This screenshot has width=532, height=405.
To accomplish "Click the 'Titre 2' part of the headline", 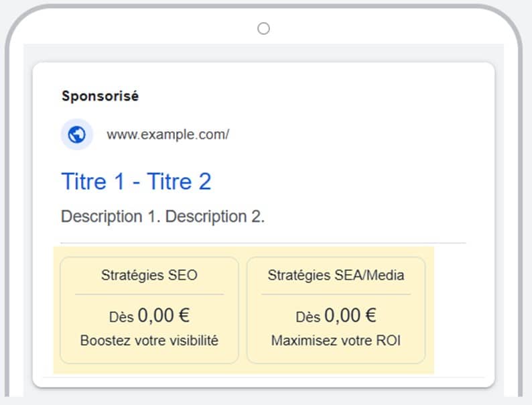I will click(x=179, y=181).
